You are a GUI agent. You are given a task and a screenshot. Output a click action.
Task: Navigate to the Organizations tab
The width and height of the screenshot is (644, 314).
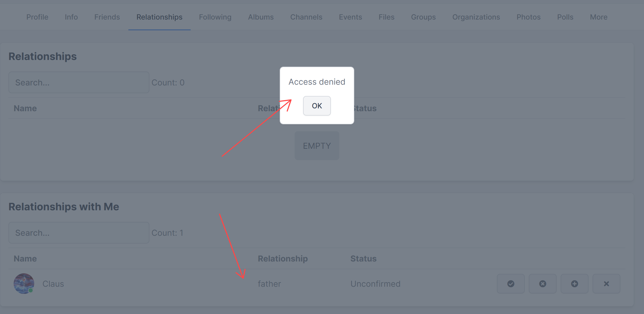pyautogui.click(x=476, y=17)
